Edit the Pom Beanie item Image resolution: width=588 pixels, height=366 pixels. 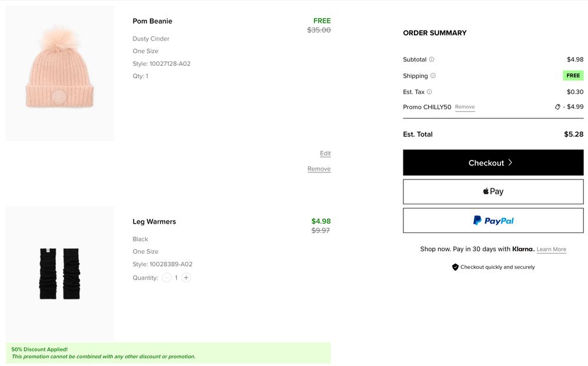coord(325,154)
